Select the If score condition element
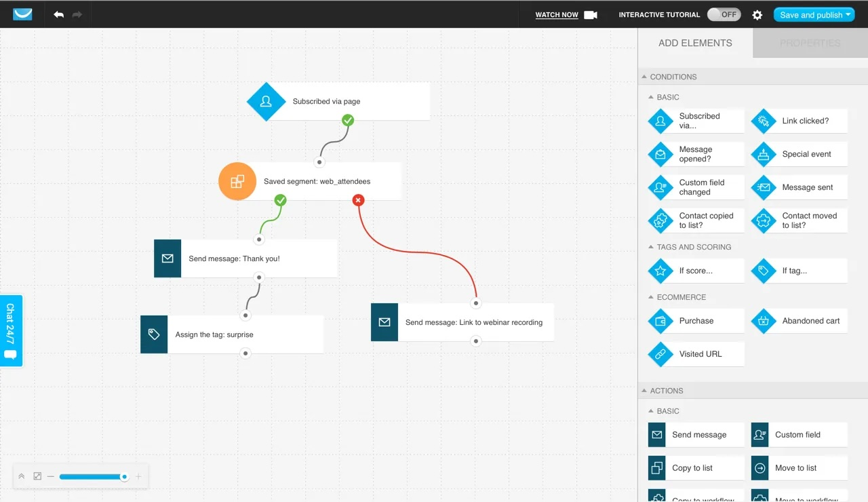The image size is (868, 502). point(696,271)
